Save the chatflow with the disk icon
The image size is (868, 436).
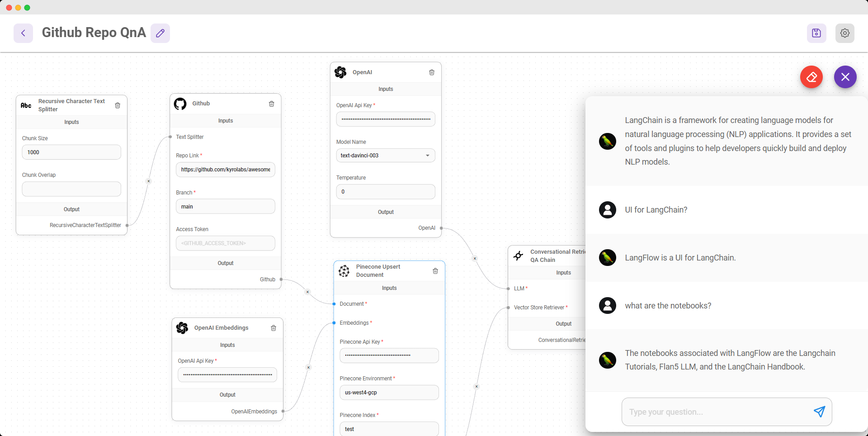pyautogui.click(x=816, y=33)
